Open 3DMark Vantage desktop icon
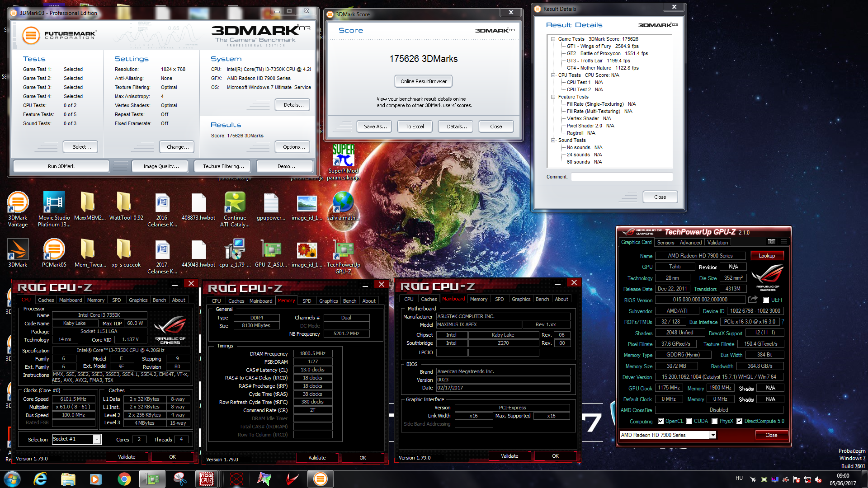 coord(18,203)
